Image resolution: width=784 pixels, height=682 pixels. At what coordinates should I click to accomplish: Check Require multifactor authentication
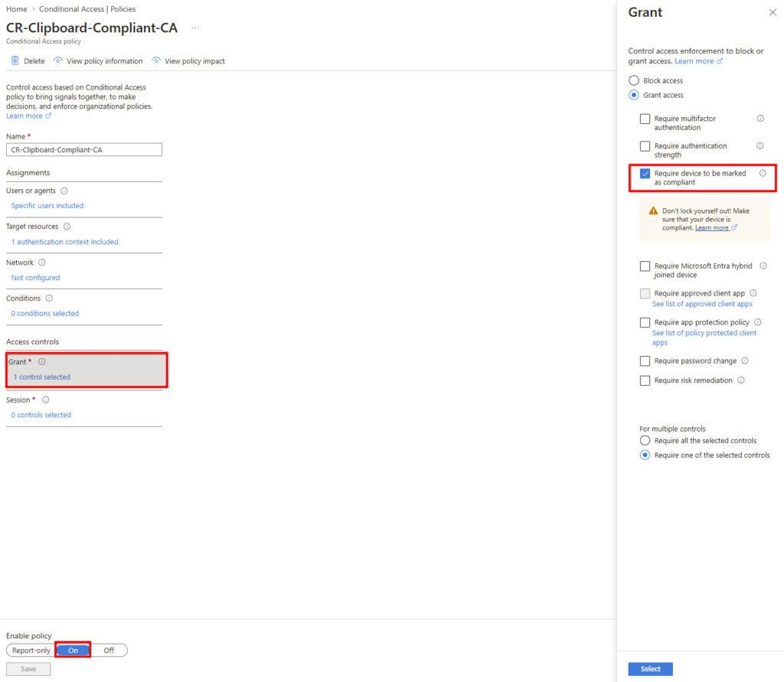645,119
